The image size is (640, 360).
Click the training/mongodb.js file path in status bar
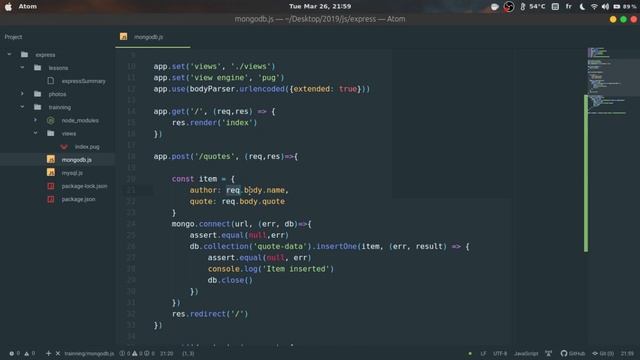tap(89, 353)
